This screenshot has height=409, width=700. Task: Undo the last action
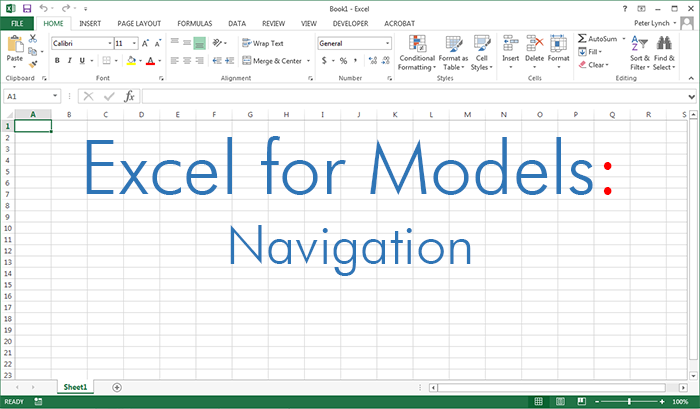[x=43, y=8]
